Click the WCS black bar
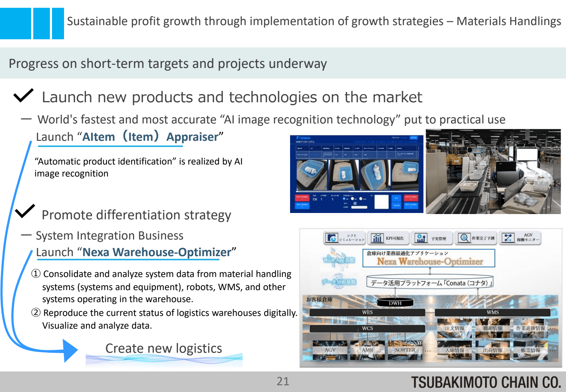 [368, 328]
